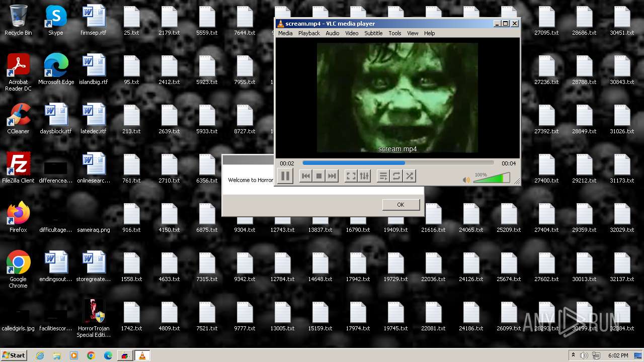Screen dimensions: 644x362
Task: Click the total time 00:04 label
Action: click(x=509, y=163)
